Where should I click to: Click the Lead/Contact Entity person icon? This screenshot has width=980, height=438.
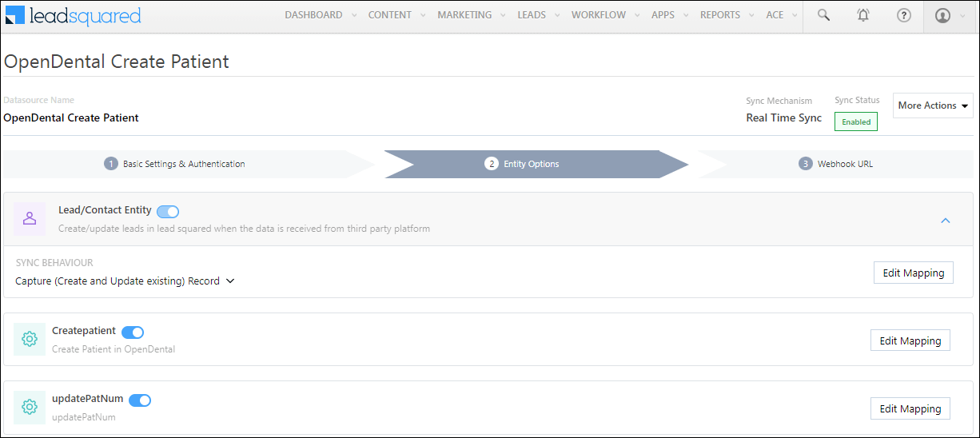tap(30, 219)
